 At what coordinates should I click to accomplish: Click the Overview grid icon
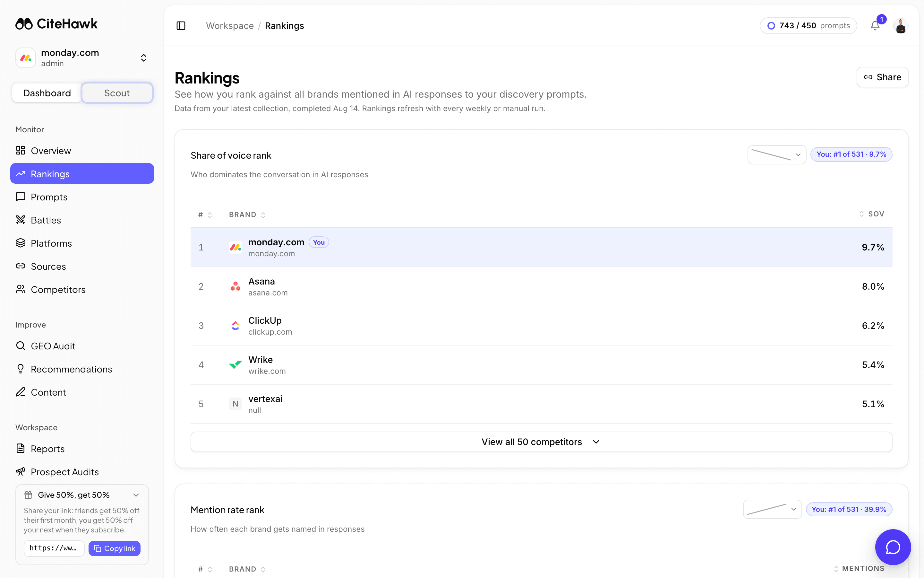21,150
